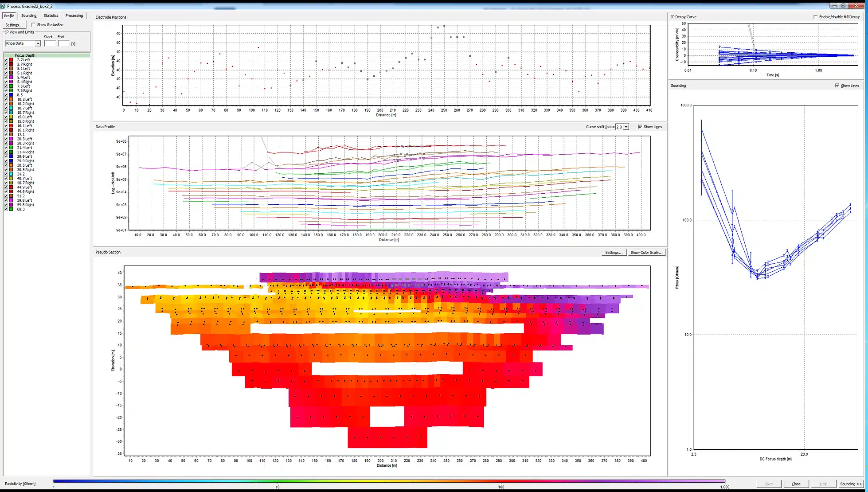
Task: Click the color swatch for 2.7 Right
Action: click(11, 64)
